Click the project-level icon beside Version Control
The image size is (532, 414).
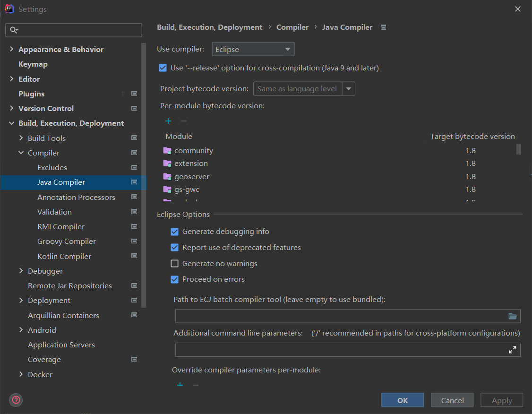(134, 109)
